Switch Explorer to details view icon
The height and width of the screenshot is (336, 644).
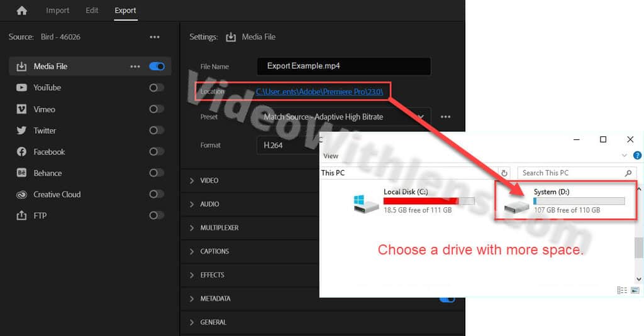pos(622,290)
